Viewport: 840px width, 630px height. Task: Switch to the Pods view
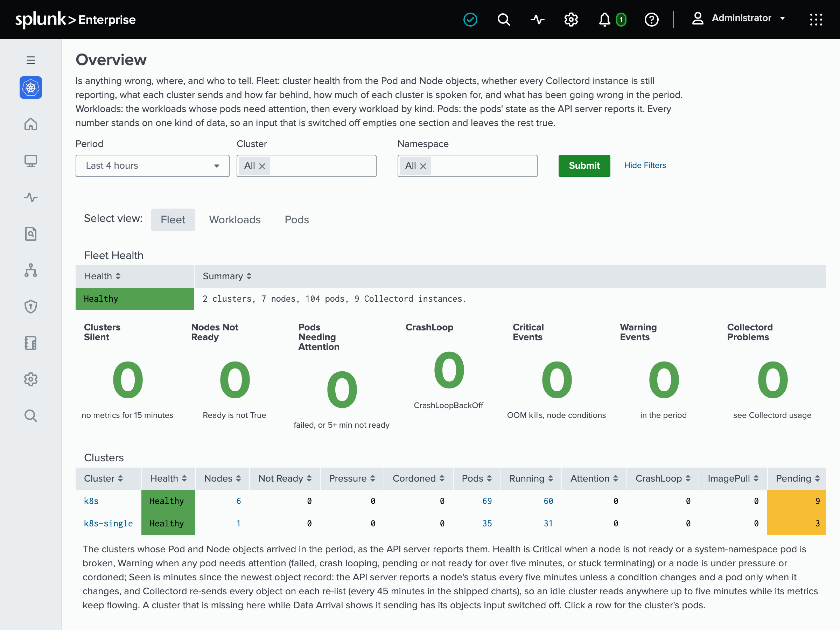(x=296, y=219)
